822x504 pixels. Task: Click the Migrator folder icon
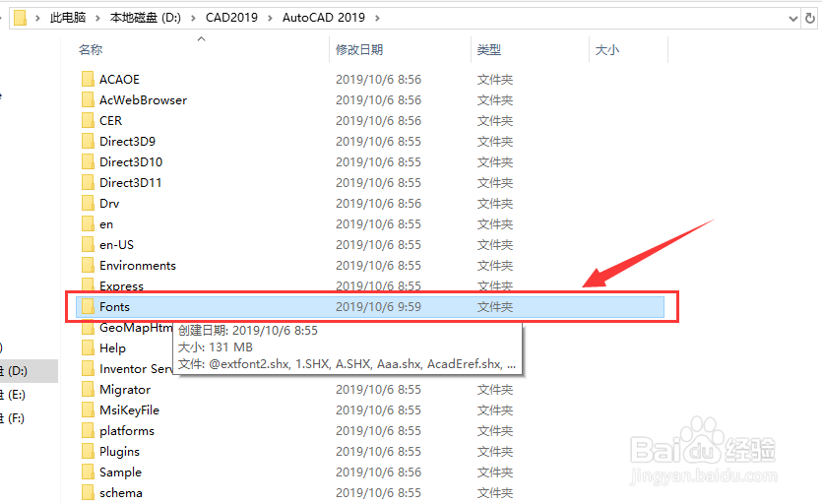(88, 389)
